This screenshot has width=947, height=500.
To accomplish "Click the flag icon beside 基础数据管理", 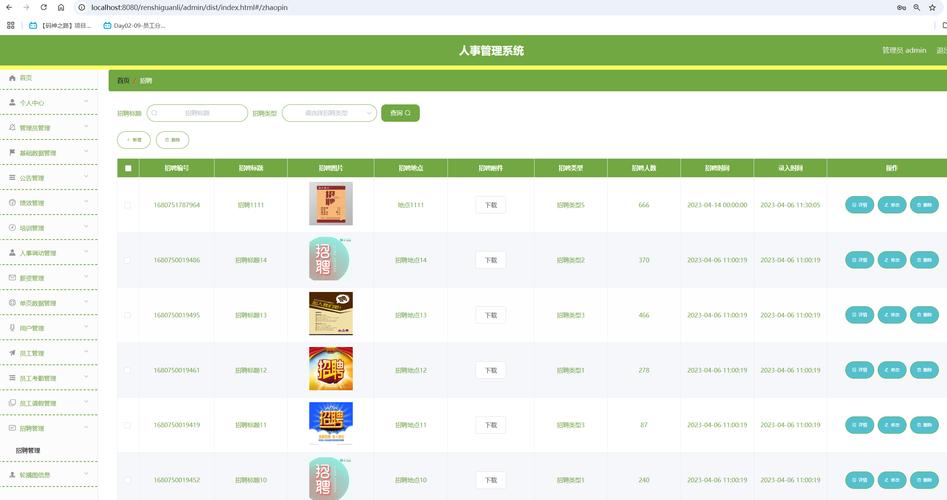I will pyautogui.click(x=12, y=153).
